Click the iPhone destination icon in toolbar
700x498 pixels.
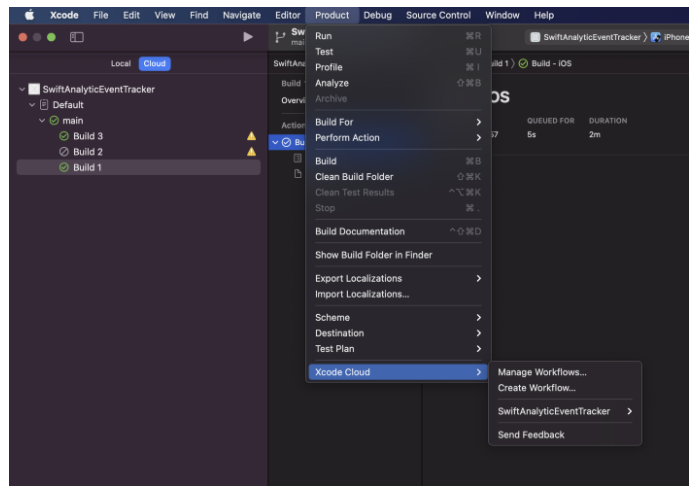click(x=655, y=37)
